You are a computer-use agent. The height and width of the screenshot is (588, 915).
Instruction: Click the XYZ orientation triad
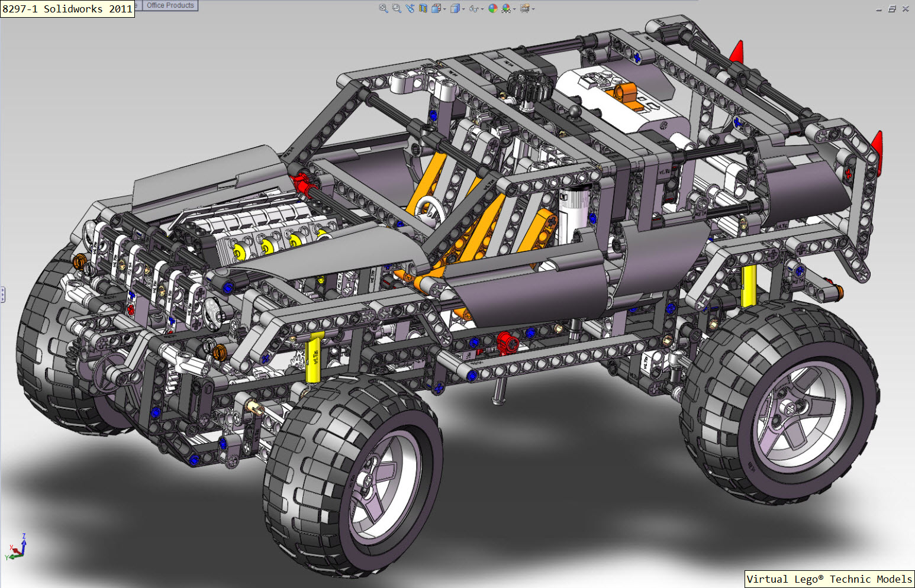(17, 547)
